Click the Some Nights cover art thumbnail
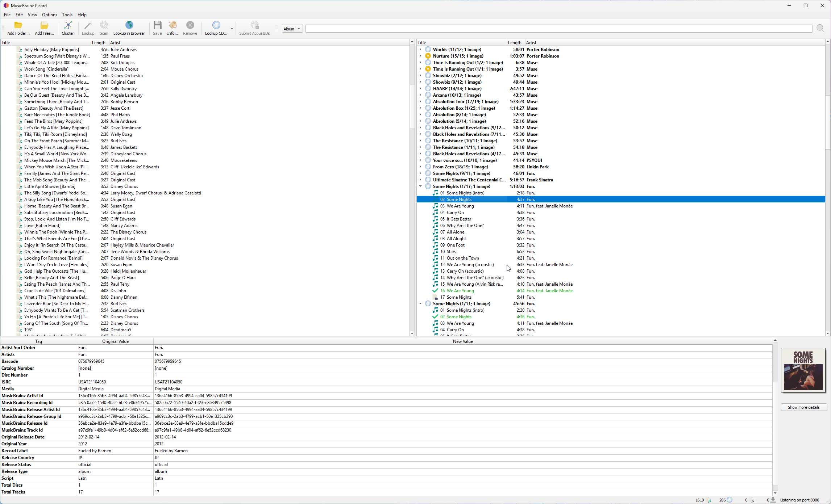Viewport: 831px width, 504px height. 803,370
